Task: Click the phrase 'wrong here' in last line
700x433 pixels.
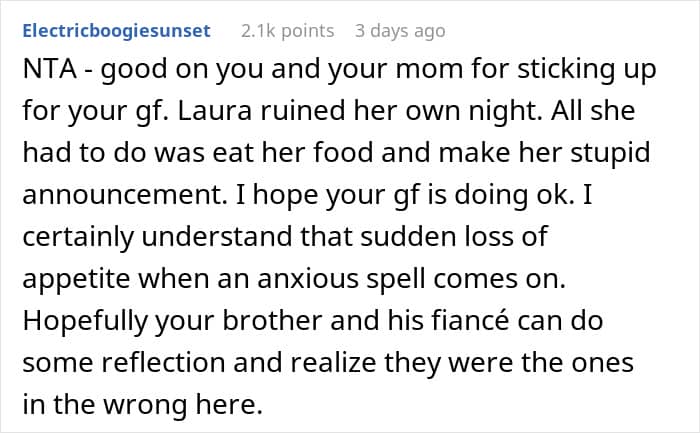Action: point(182,405)
